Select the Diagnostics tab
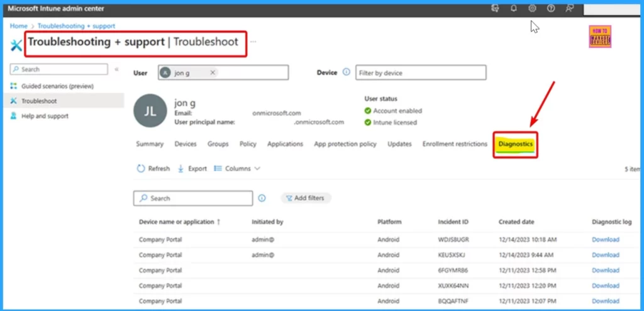 [x=516, y=144]
